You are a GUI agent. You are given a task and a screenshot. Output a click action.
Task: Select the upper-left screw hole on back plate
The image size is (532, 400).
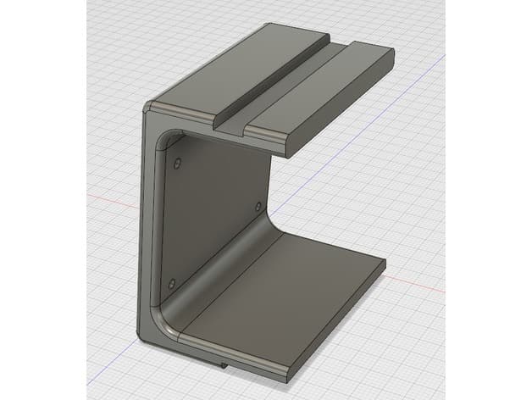point(176,163)
